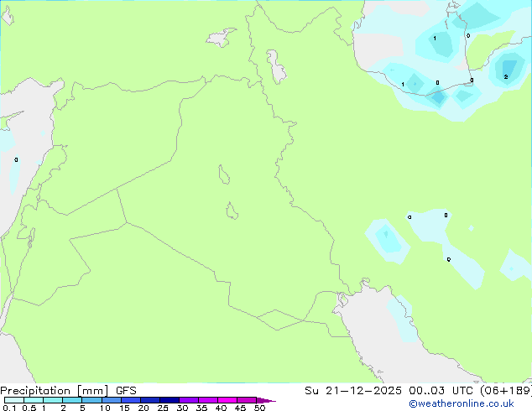Select the 45 mm magenta legend swatch
532x411 pixels.
247,400
